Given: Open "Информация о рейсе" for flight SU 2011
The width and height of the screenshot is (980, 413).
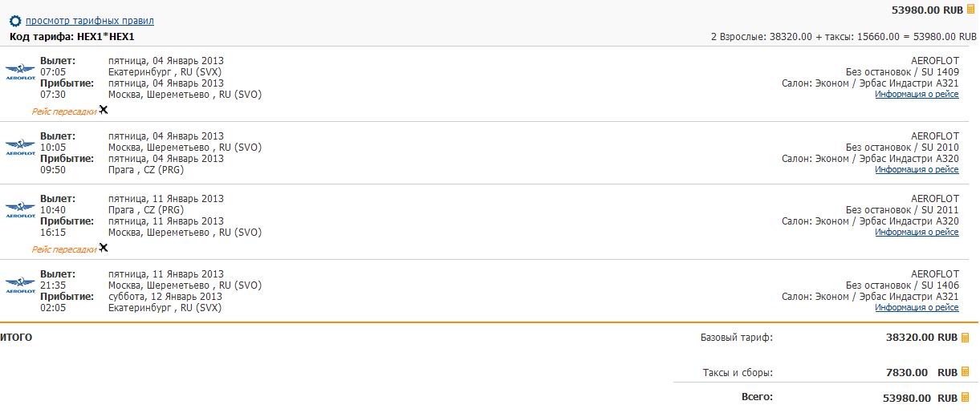Looking at the screenshot, I should (x=917, y=233).
